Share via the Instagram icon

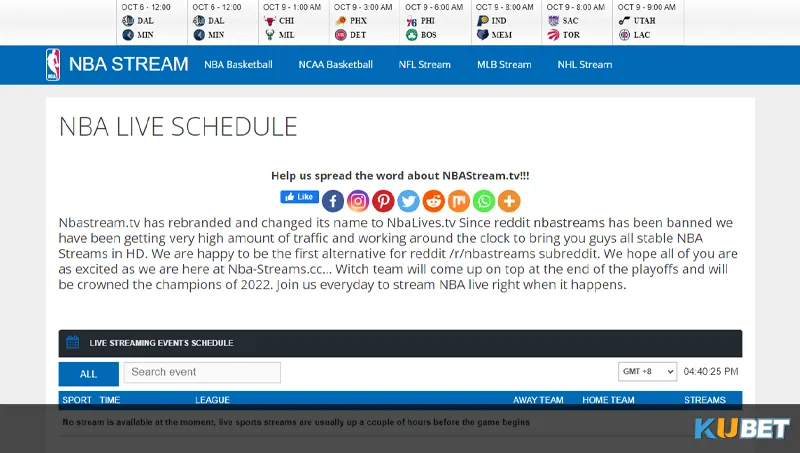click(x=358, y=201)
